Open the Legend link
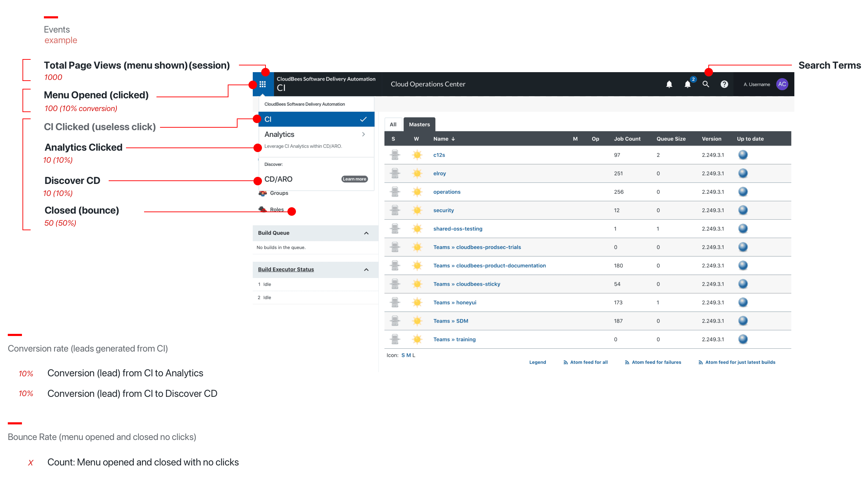The width and height of the screenshot is (868, 481). tap(537, 362)
